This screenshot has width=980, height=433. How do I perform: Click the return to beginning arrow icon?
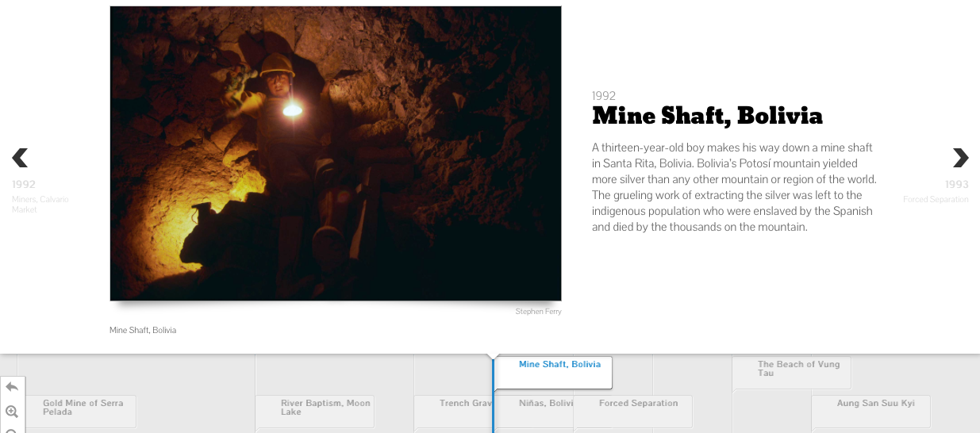12,387
